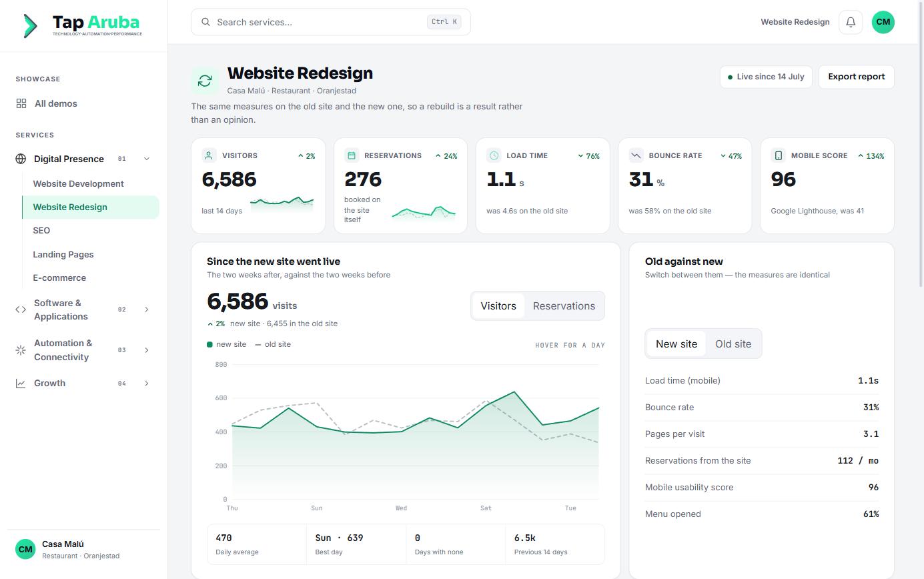Click the Export report button

(856, 77)
